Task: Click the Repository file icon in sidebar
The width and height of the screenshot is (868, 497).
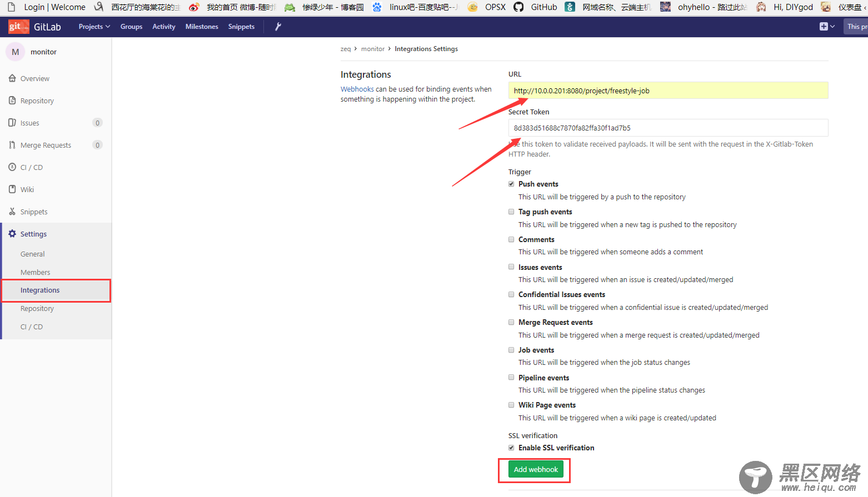Action: point(12,101)
